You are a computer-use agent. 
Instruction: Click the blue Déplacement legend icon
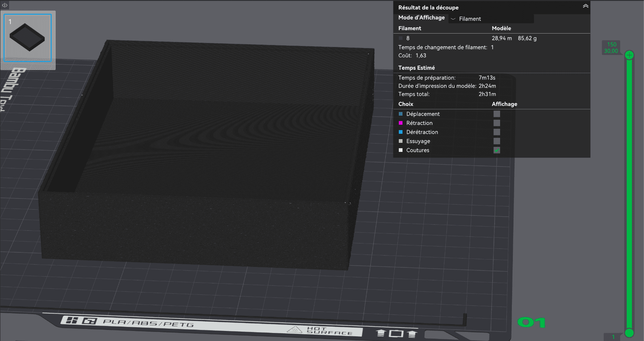pyautogui.click(x=400, y=114)
